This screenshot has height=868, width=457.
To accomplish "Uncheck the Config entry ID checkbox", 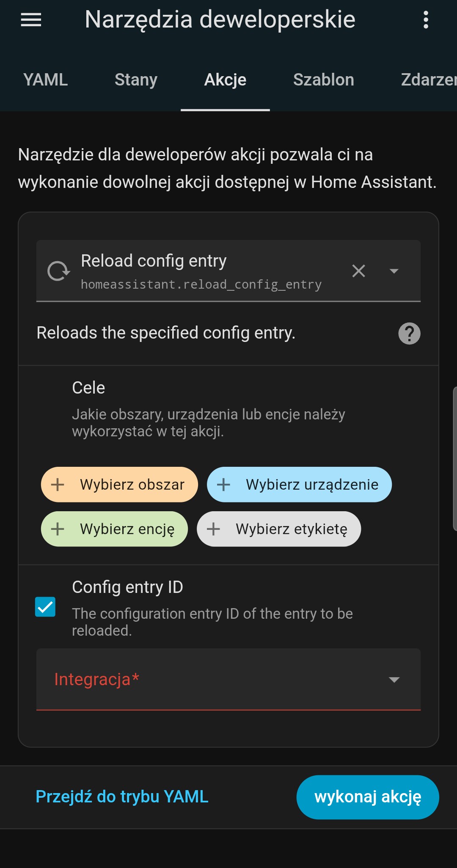I will [45, 607].
